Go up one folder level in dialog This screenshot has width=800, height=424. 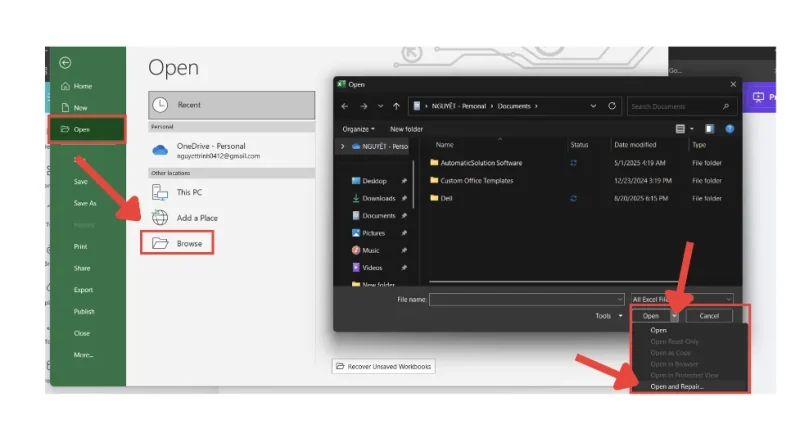point(397,106)
